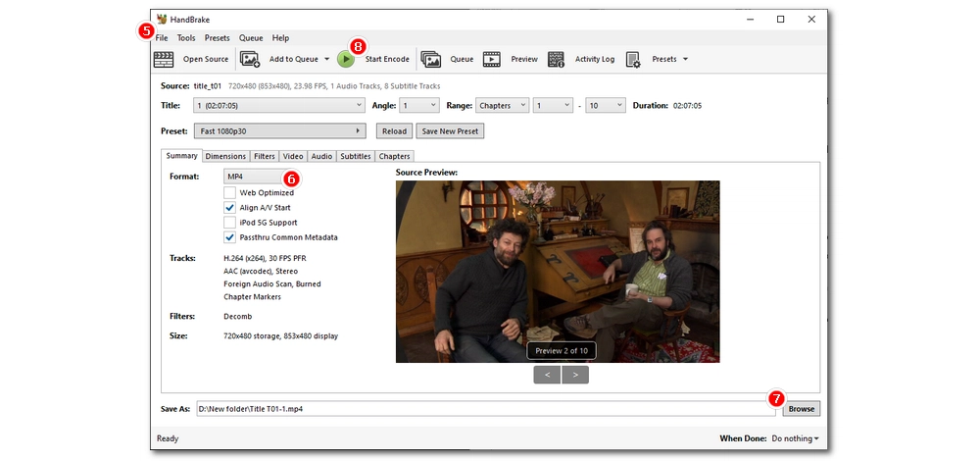Open the File menu
Image resolution: width=980 pixels, height=461 pixels.
[162, 38]
